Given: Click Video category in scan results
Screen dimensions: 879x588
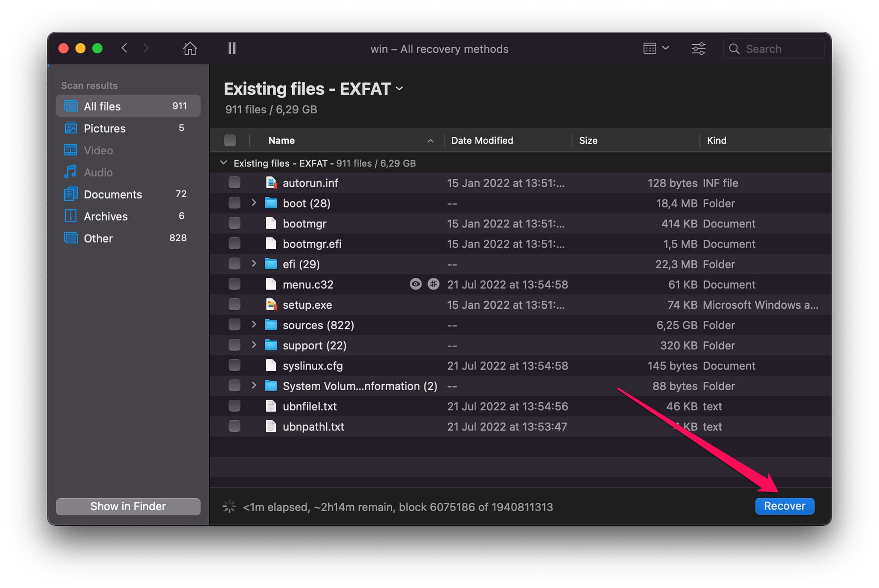Looking at the screenshot, I should (98, 150).
